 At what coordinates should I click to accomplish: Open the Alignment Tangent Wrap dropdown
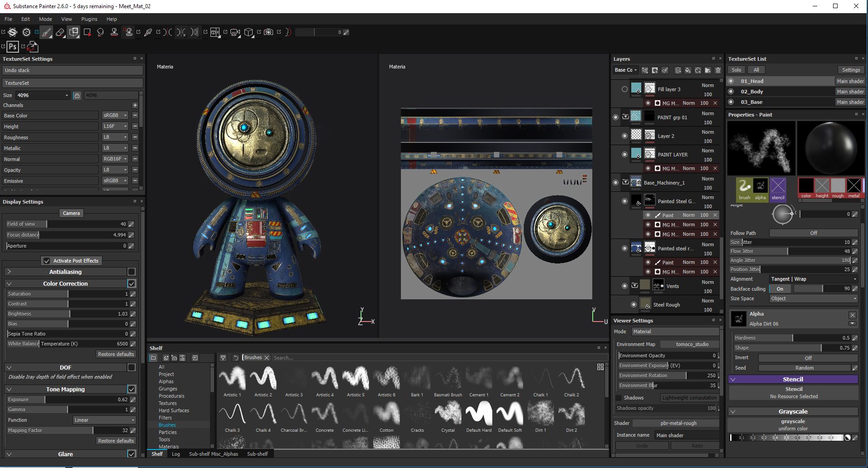(814, 279)
